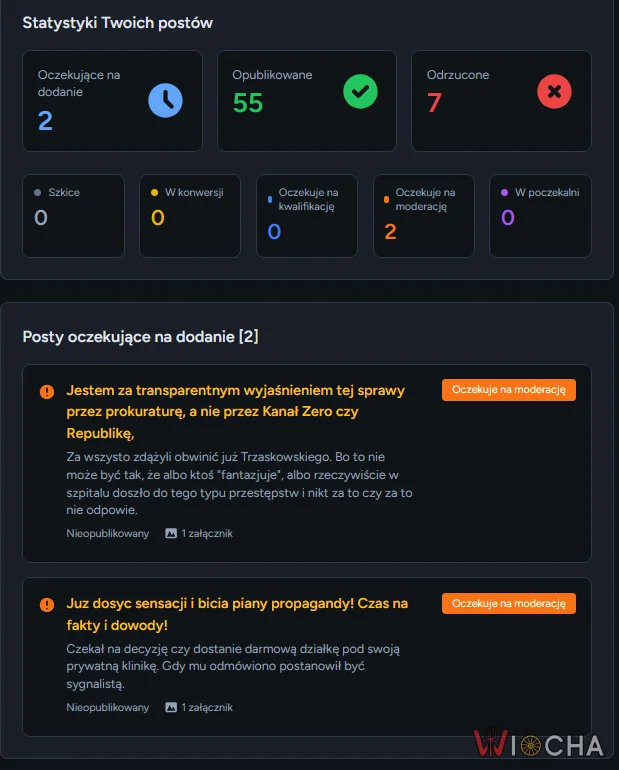Click the green checkmark published icon

(360, 91)
